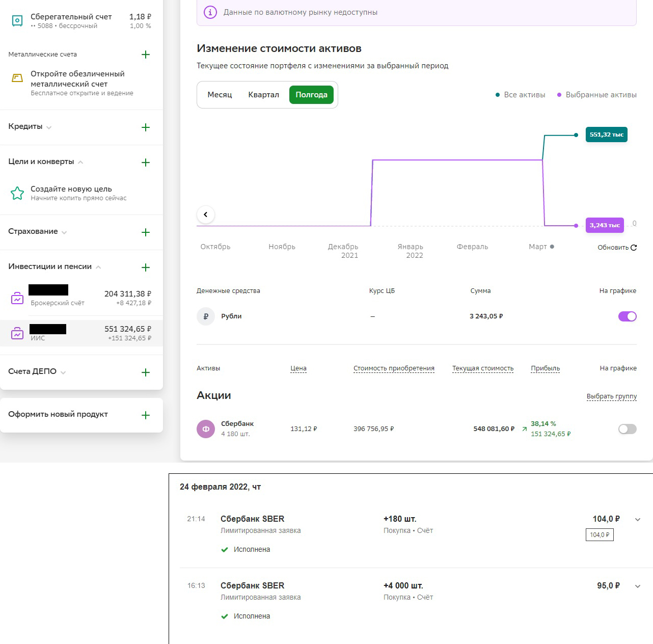
Task: Select the Полгода period tab
Action: click(x=311, y=95)
